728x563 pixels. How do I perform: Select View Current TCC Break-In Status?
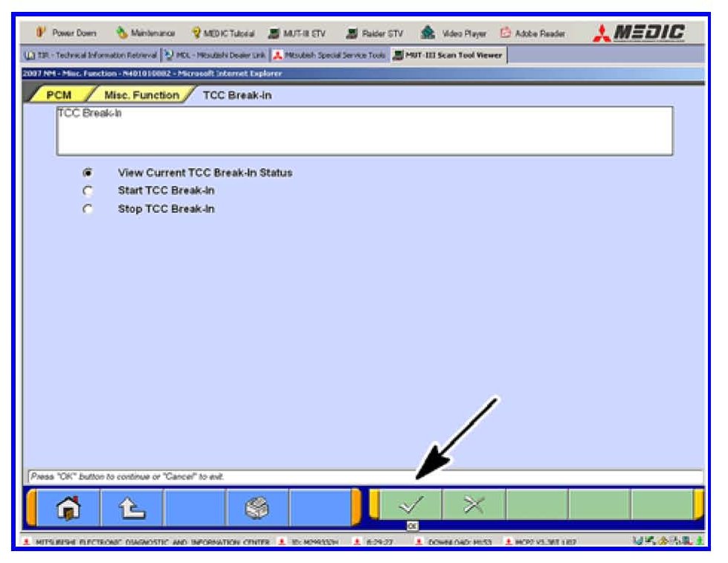click(88, 173)
